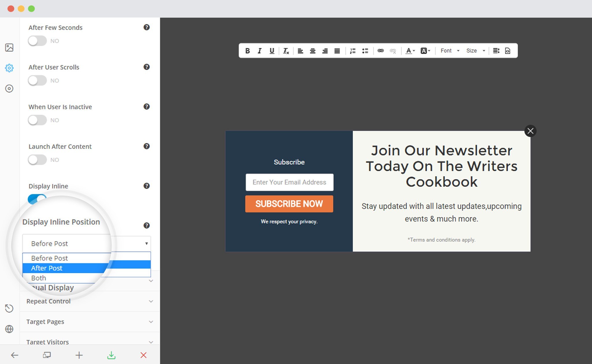This screenshot has width=592, height=364.
Task: Align text right
Action: pos(325,51)
